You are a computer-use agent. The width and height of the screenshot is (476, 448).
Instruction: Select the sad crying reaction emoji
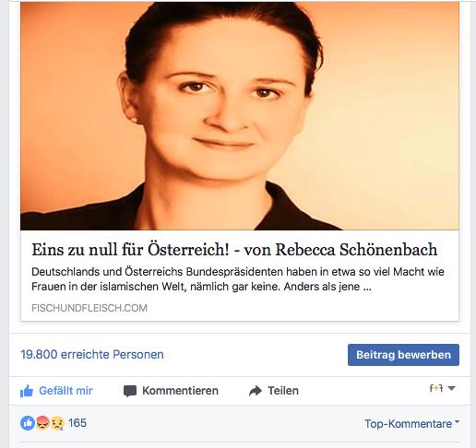point(57,423)
